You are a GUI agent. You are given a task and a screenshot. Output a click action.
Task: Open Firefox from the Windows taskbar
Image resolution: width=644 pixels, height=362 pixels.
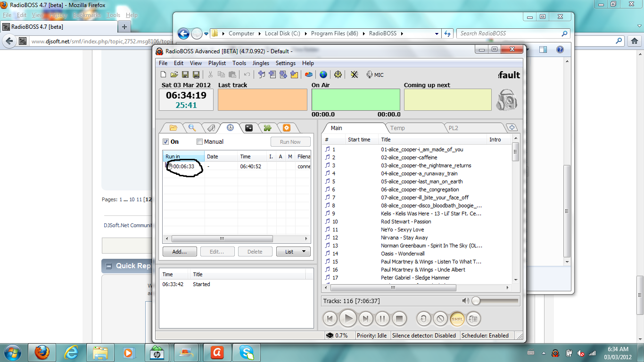pos(42,352)
